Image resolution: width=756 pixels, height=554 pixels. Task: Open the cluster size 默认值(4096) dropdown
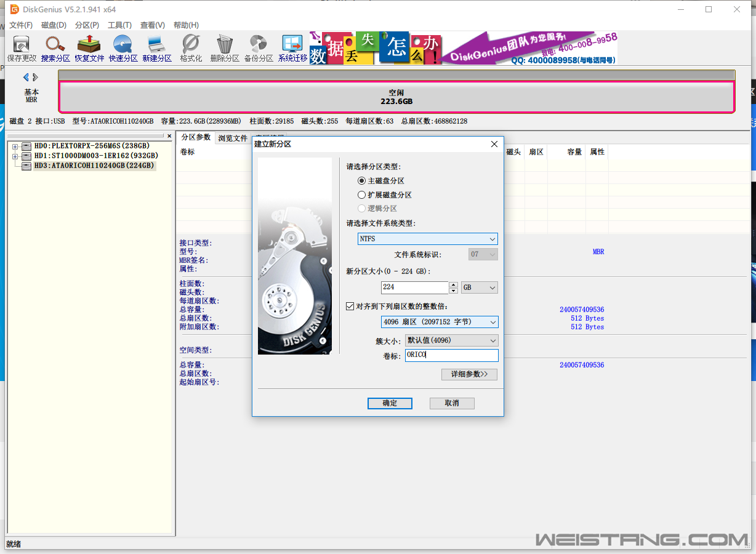tap(451, 340)
